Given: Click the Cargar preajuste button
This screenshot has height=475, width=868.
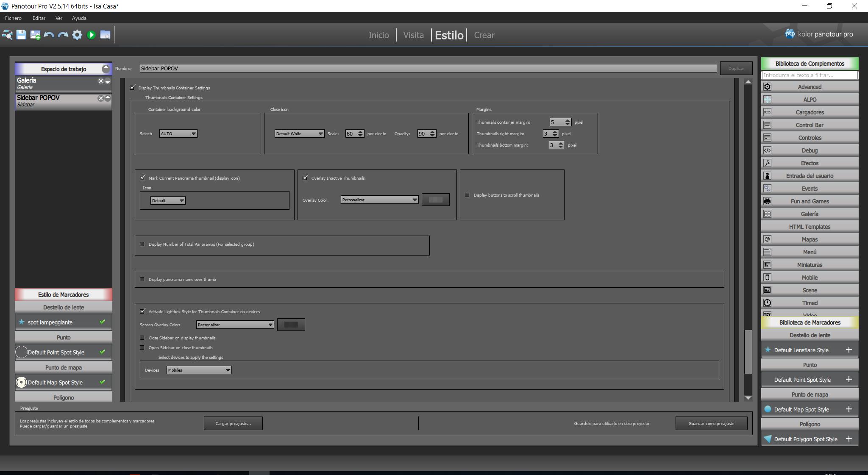Looking at the screenshot, I should [x=233, y=423].
